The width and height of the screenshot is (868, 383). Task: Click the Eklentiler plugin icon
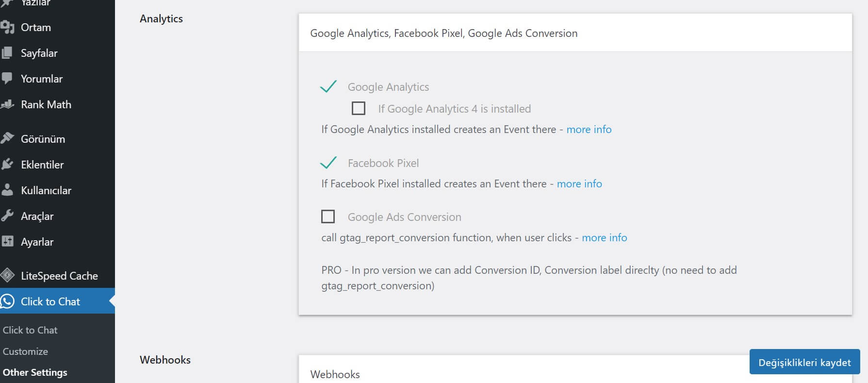click(7, 164)
